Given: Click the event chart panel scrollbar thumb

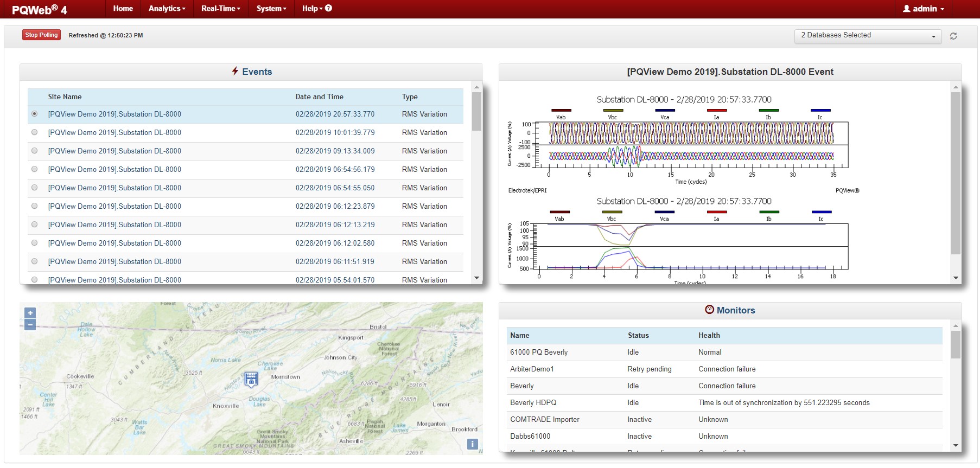Looking at the screenshot, I should (956, 172).
